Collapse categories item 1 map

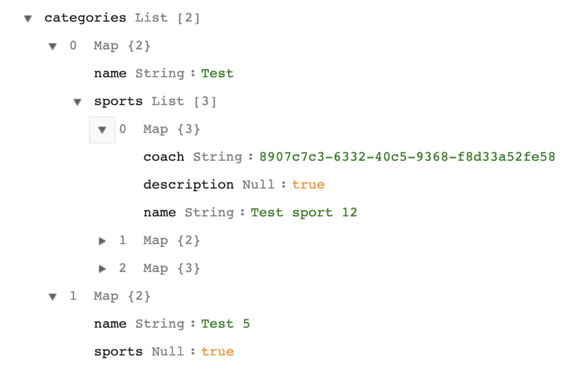tap(53, 297)
